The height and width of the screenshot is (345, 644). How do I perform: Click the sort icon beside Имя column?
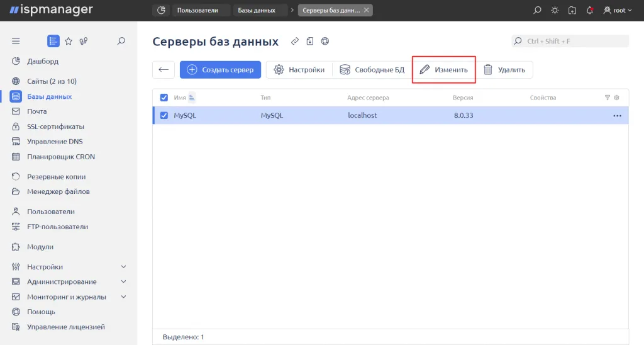pyautogui.click(x=192, y=98)
